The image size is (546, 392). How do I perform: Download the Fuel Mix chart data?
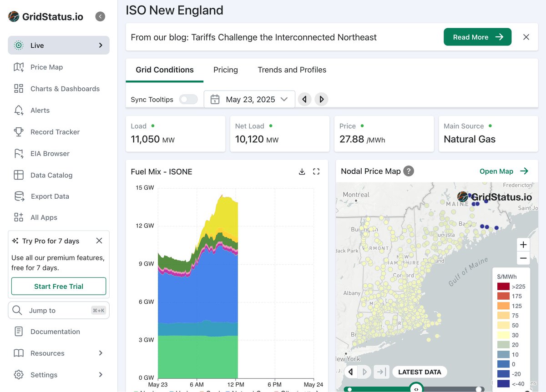pos(302,171)
